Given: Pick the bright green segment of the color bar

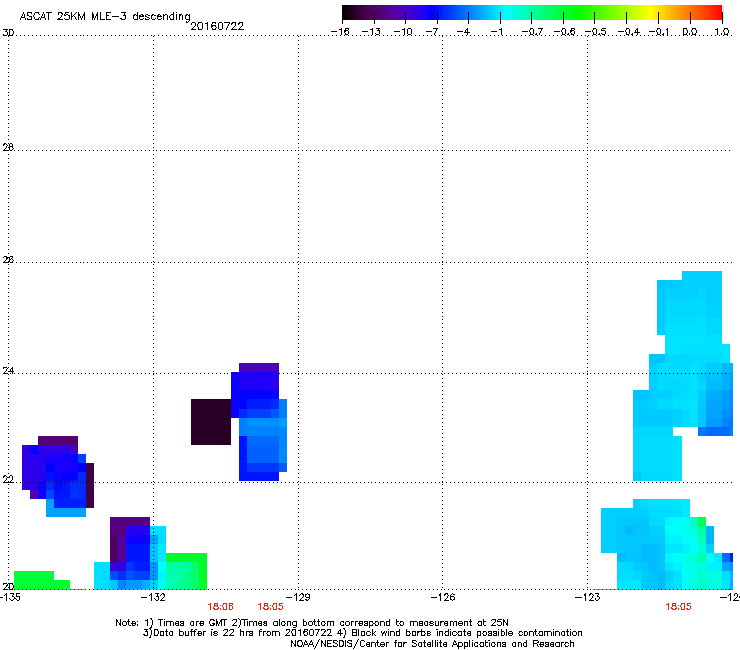Looking at the screenshot, I should [578, 13].
